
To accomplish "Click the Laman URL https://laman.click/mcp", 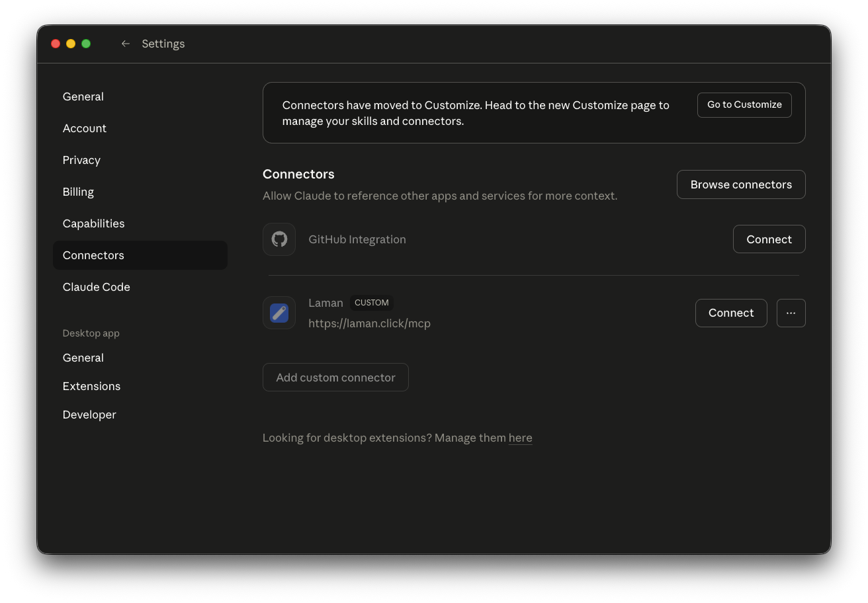I will [x=369, y=323].
